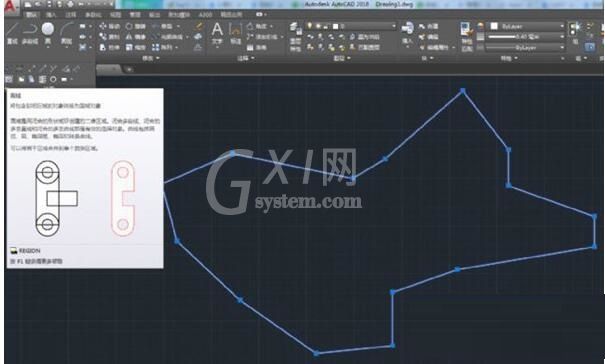Activate the Copy (复制) tool
The height and width of the screenshot is (364, 605).
click(x=110, y=37)
